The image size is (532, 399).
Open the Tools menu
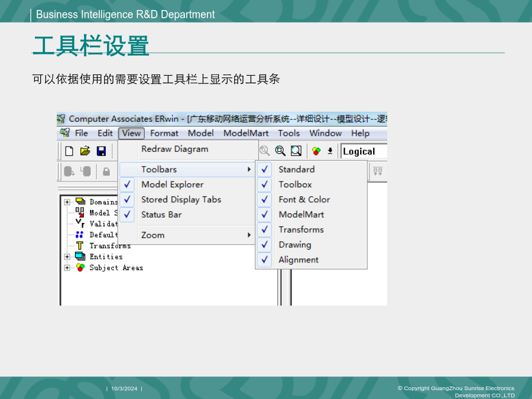289,133
